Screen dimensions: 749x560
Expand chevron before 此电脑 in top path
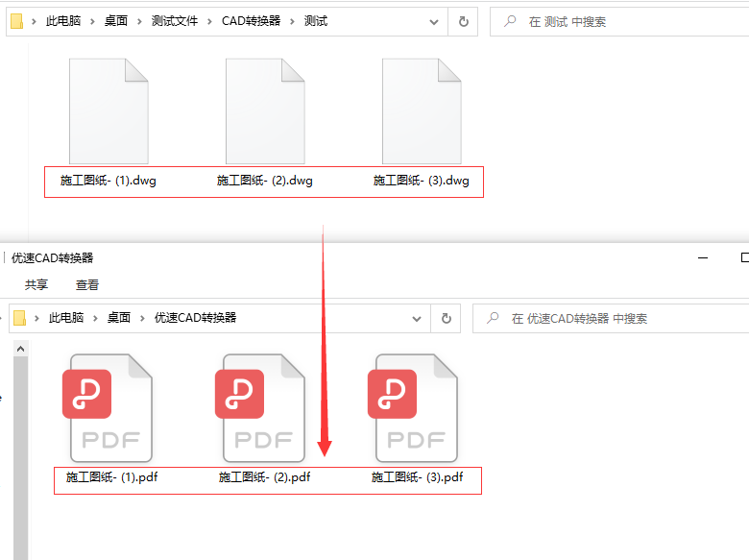34,21
